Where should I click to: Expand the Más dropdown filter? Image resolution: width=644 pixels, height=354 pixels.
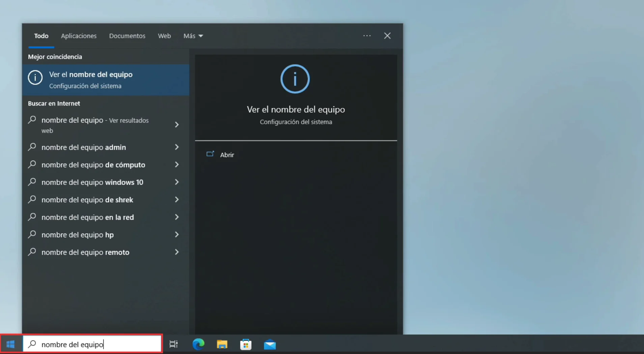tap(193, 36)
